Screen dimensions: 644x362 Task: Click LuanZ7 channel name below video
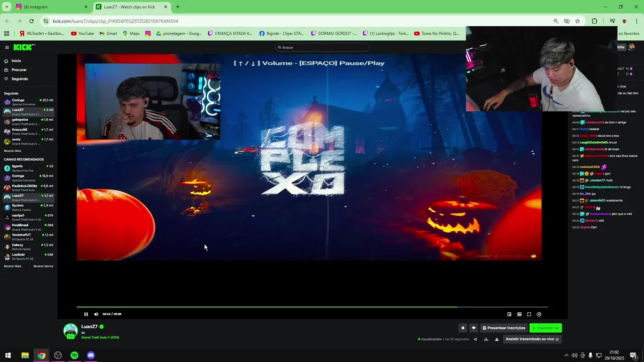tap(90, 327)
